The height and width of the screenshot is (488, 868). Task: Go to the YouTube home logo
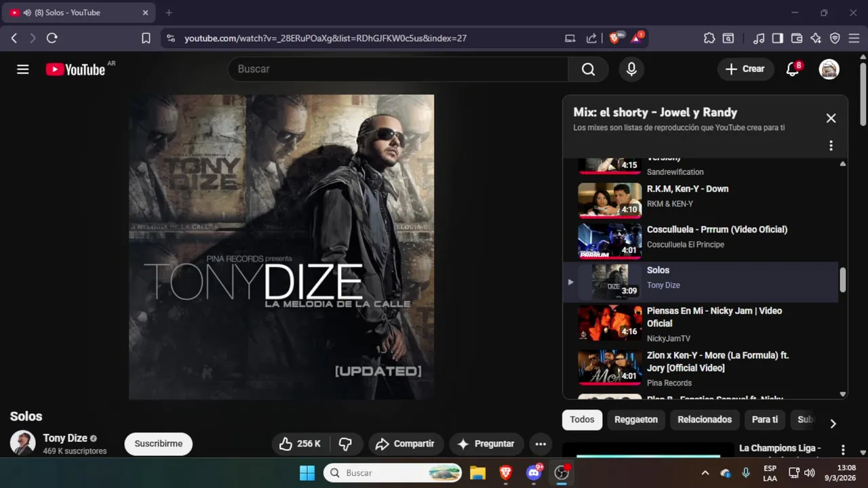(75, 69)
